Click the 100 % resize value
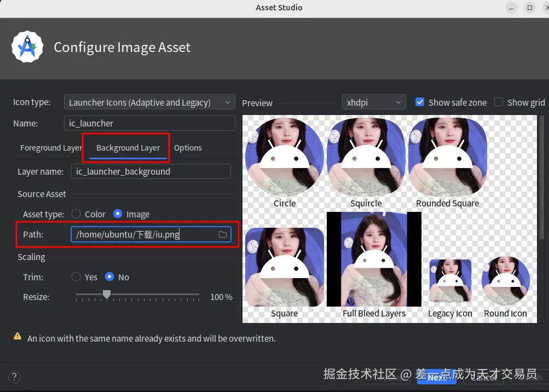The width and height of the screenshot is (549, 392). click(221, 297)
